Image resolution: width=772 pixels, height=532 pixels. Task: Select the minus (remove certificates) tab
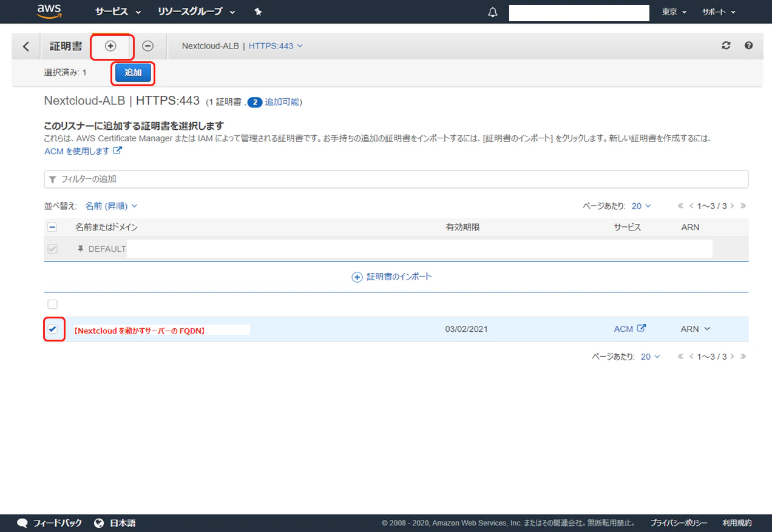(x=147, y=46)
